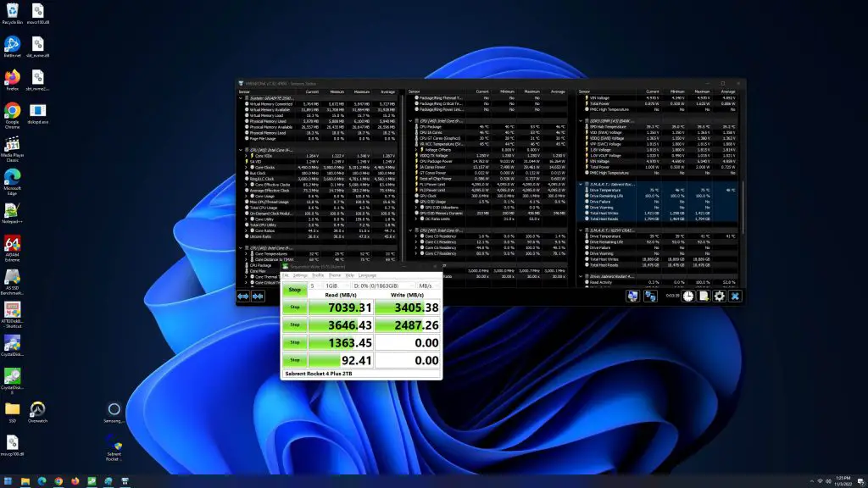
Task: Open the Notepad++ desktop icon
Action: pos(12,213)
